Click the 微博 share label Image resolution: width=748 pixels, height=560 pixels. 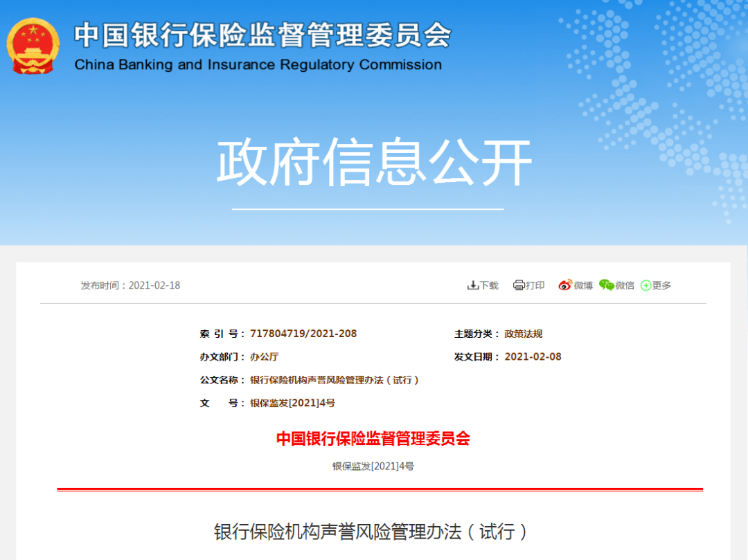pos(583,285)
